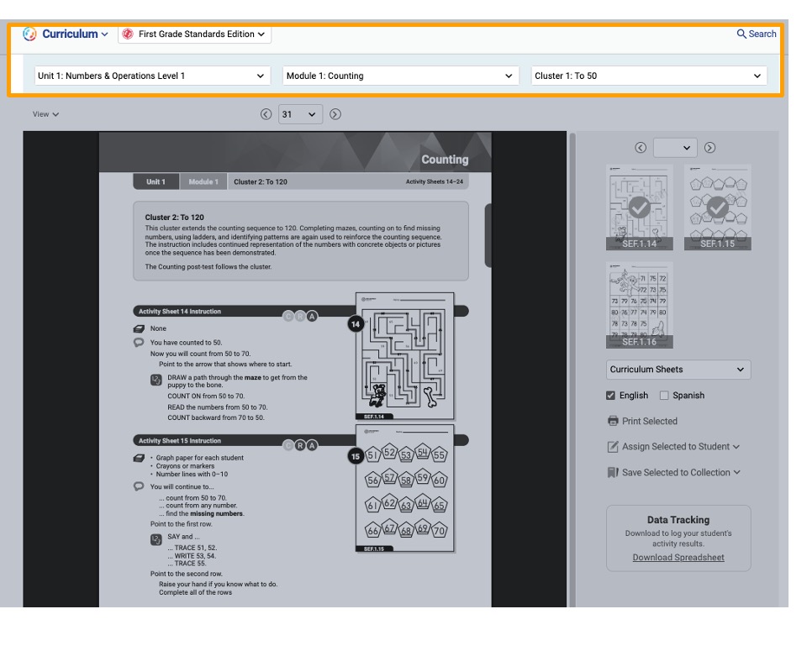Click the panel divider scrollbar
807x672 pixels.
coord(572,370)
